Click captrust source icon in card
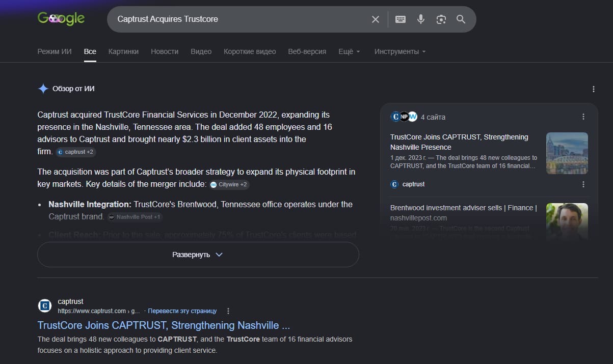The height and width of the screenshot is (364, 613). (394, 184)
